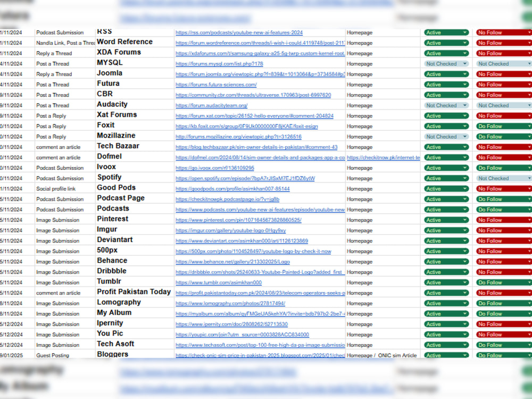The width and height of the screenshot is (532, 399).
Task: Select the Guest Posting cell
Action: point(65,355)
